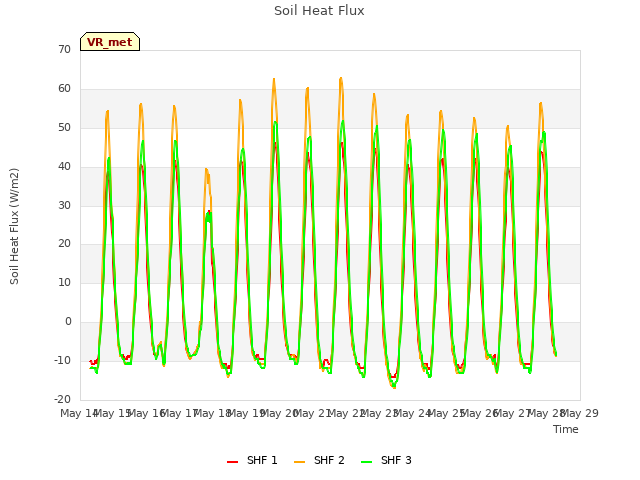Viewport: 640px width, 480px height.
Task: Click the red SHF 1 legend swatch
Action: pos(232,462)
